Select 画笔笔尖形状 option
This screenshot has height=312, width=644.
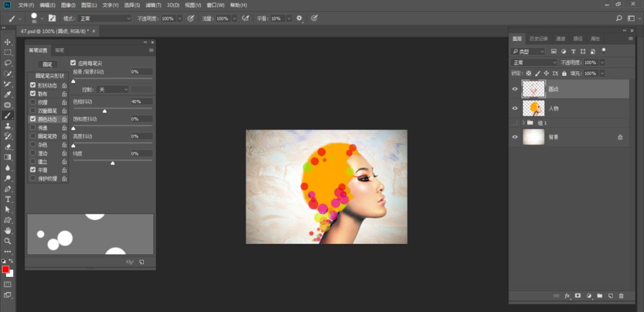click(x=49, y=76)
